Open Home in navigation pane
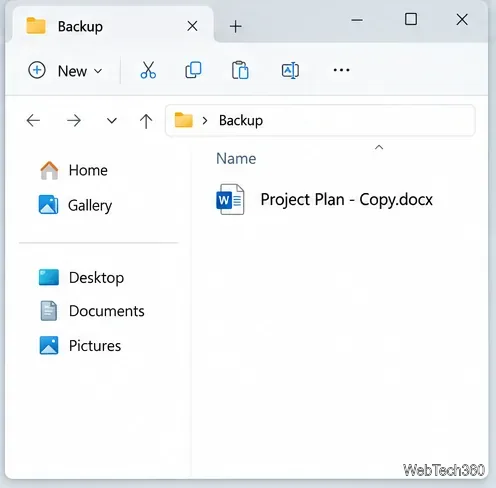 point(74,170)
